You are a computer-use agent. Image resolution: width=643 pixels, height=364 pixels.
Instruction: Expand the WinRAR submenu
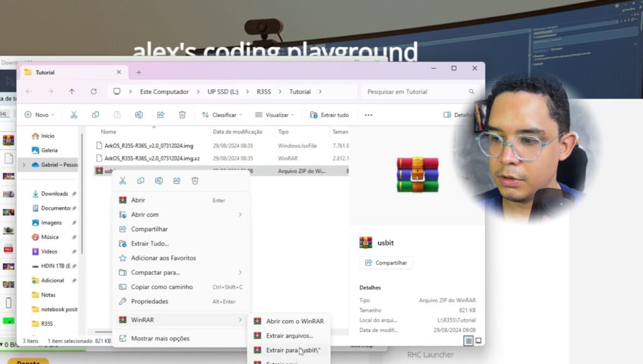click(240, 319)
